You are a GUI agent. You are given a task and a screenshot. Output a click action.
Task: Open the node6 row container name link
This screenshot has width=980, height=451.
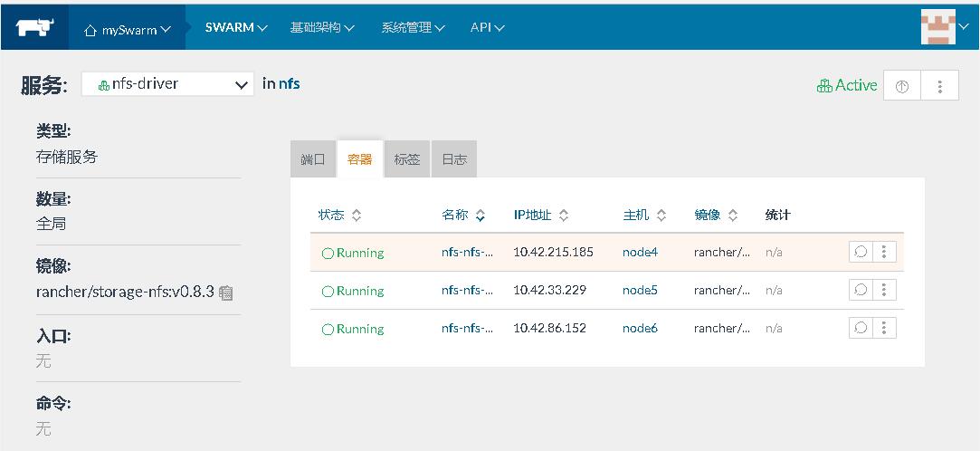click(468, 329)
